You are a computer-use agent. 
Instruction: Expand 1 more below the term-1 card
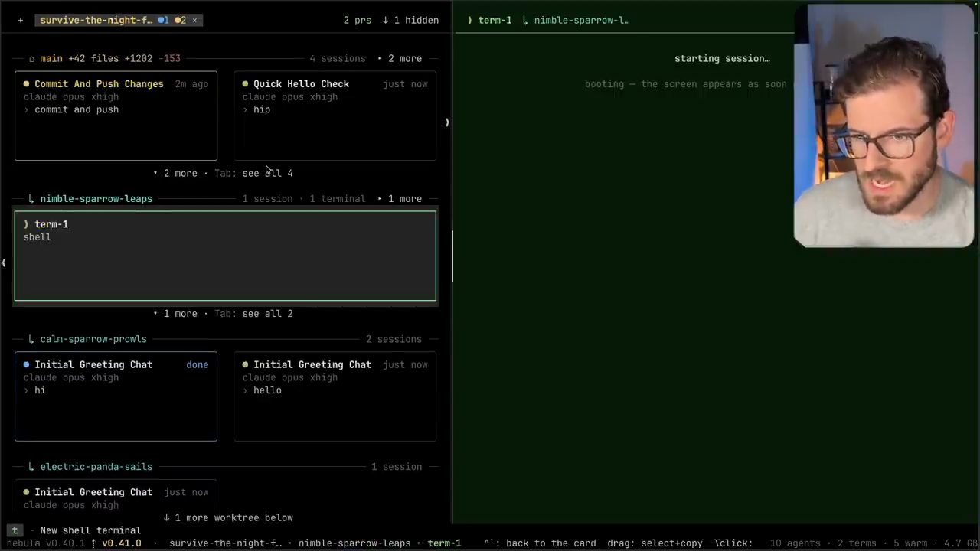point(175,314)
